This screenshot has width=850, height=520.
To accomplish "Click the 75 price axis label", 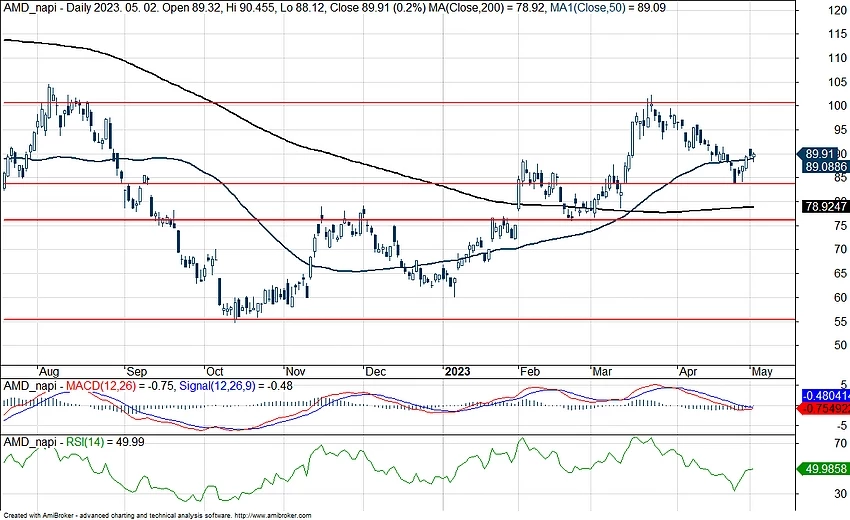I will point(841,226).
